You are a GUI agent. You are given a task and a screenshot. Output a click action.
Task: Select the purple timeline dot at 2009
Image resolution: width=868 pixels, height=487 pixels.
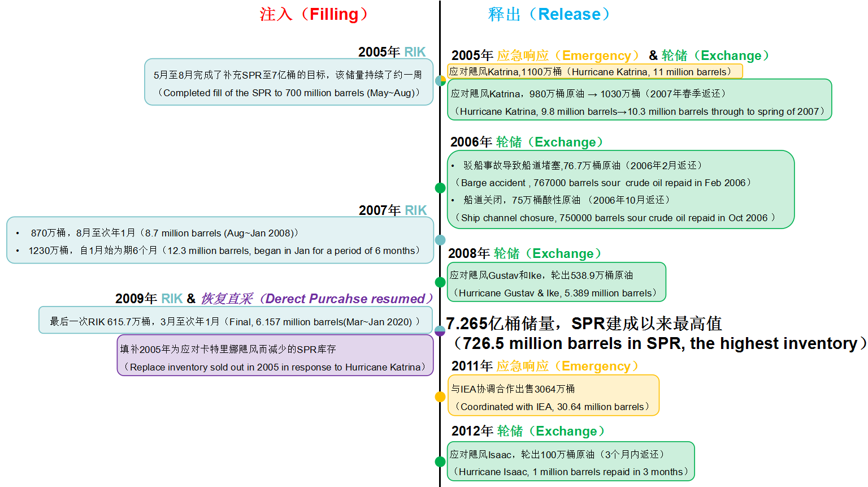[440, 331]
